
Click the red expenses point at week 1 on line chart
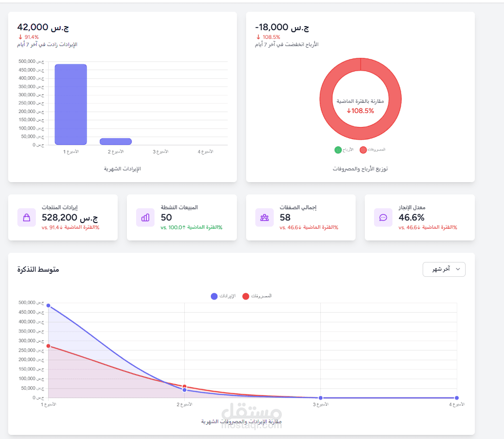pos(48,346)
